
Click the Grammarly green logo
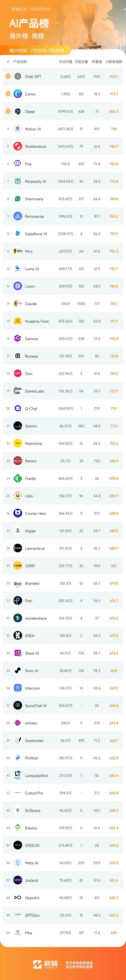click(18, 199)
